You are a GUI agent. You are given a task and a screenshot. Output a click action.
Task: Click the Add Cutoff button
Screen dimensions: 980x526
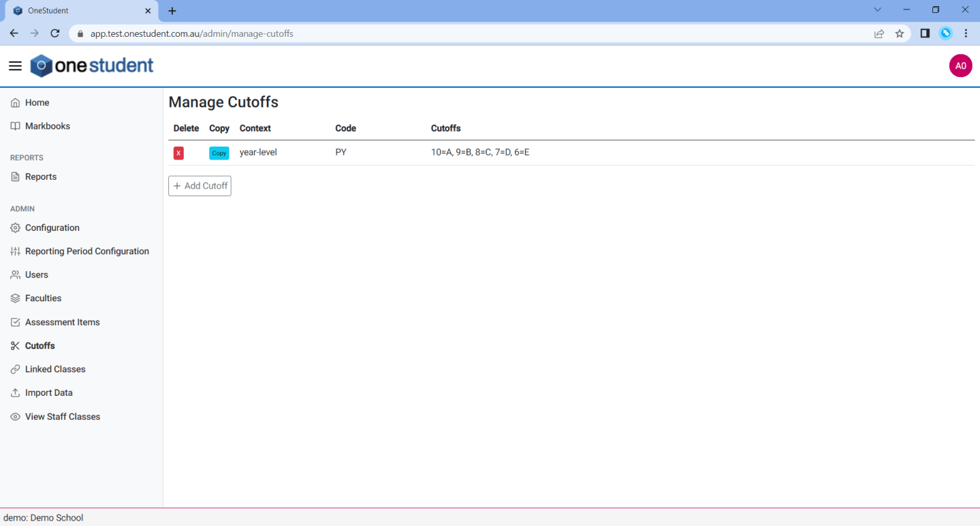[x=199, y=185]
